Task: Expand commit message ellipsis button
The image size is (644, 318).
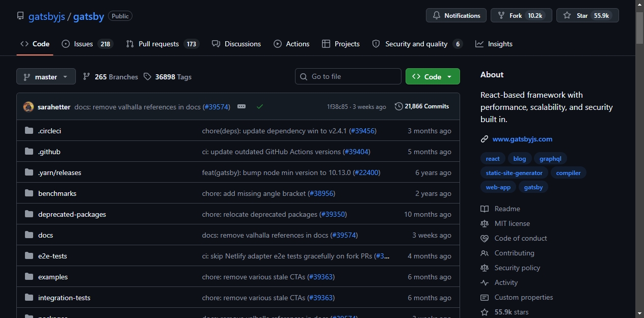Action: tap(242, 106)
